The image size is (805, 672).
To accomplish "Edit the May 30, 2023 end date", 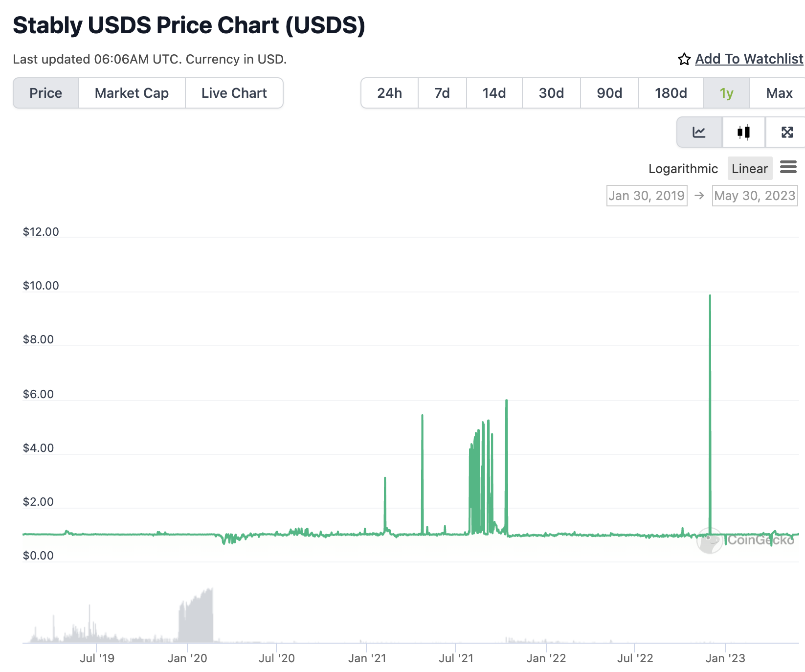I will tap(755, 196).
